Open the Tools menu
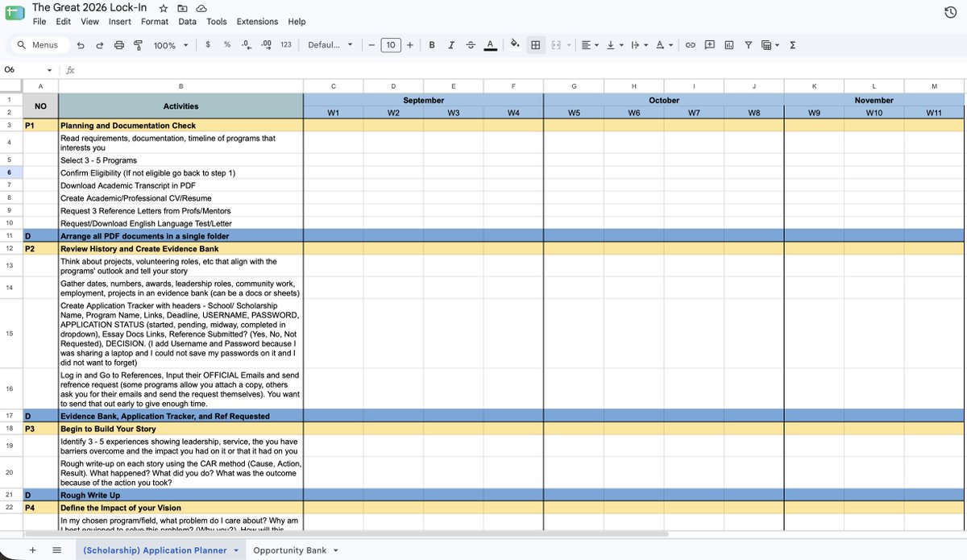The height and width of the screenshot is (560, 967). 216,22
